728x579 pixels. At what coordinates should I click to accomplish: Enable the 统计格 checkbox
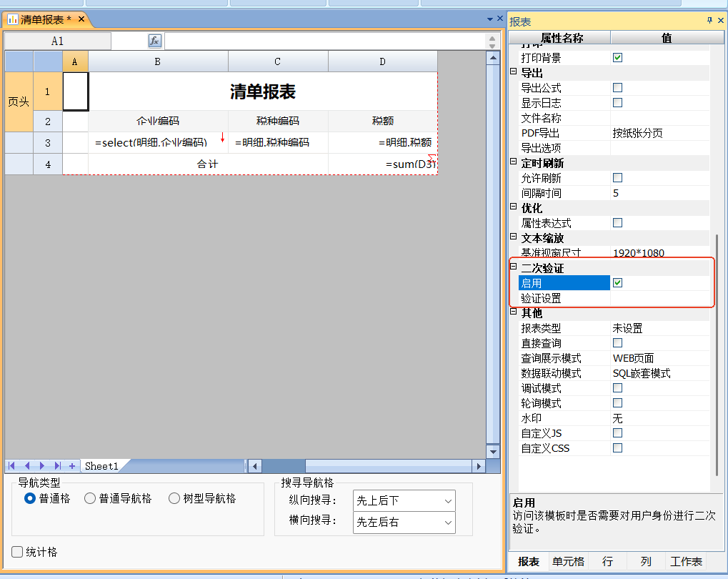(x=17, y=552)
